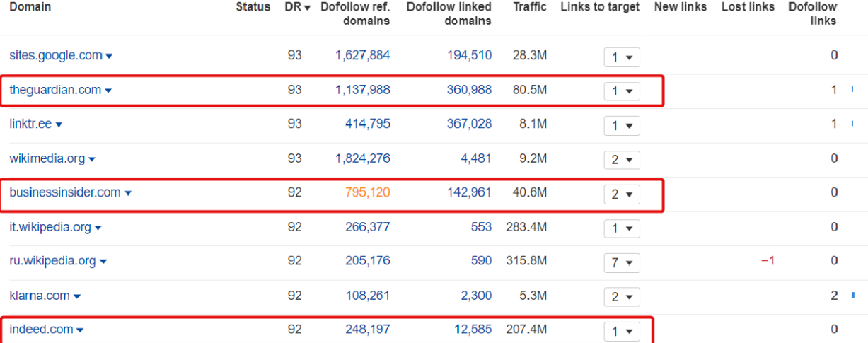
Task: Open Links to target dropdown for ru.wikipedia.org
Action: [622, 262]
